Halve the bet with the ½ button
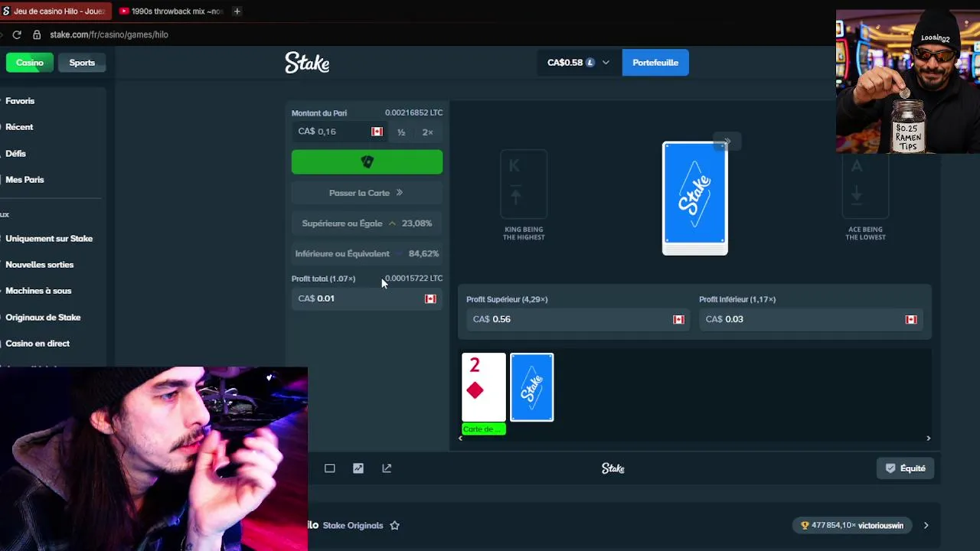This screenshot has height=551, width=980. (x=400, y=132)
